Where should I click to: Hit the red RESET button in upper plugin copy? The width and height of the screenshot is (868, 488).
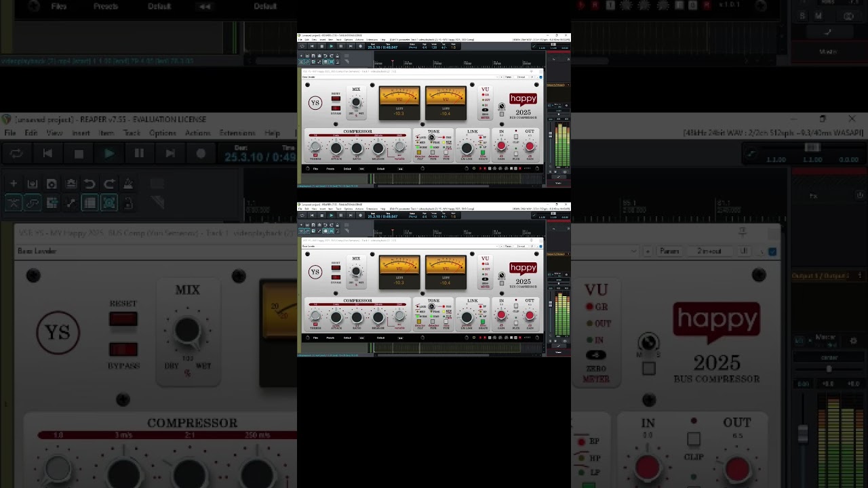(x=336, y=98)
